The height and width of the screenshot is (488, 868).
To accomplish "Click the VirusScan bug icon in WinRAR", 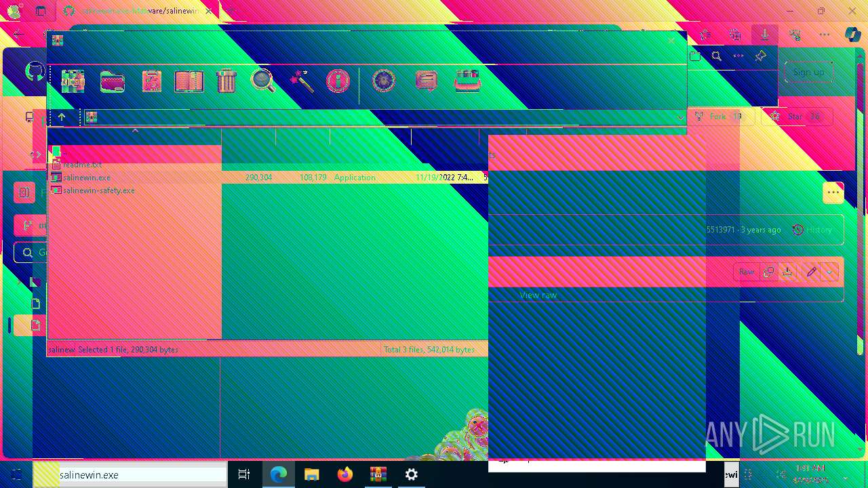I will (x=384, y=81).
